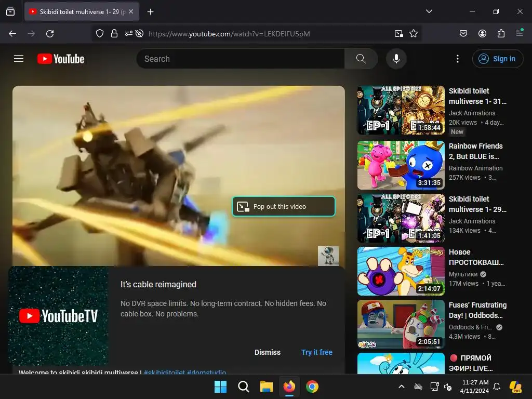The width and height of the screenshot is (532, 399).
Task: Search with your voice microphone
Action: [396, 59]
